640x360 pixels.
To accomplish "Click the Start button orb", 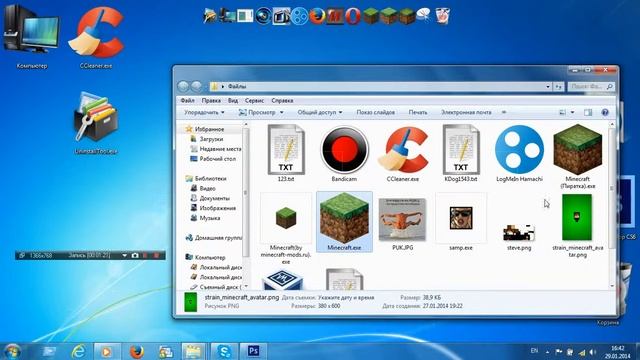I will tap(11, 351).
